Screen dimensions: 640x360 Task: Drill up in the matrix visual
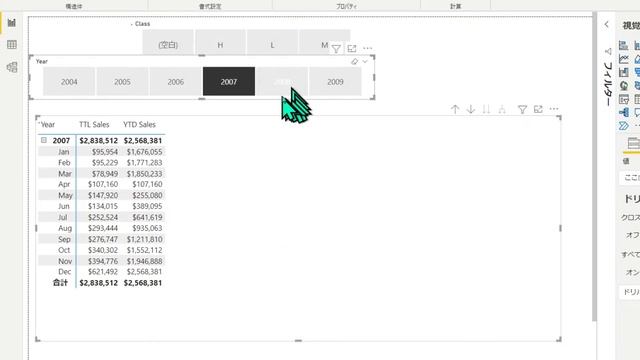tap(455, 109)
